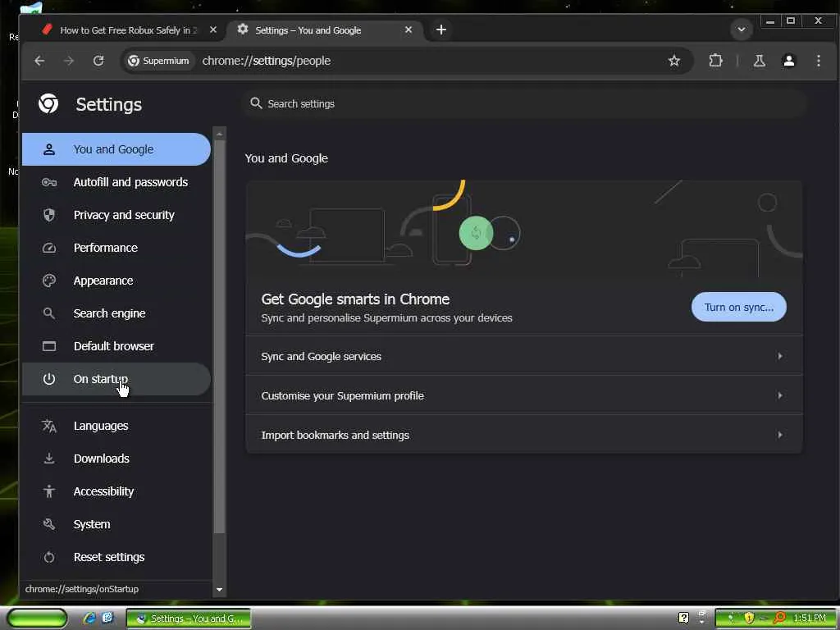Open Performance settings section
840x630 pixels.
pyautogui.click(x=116, y=248)
